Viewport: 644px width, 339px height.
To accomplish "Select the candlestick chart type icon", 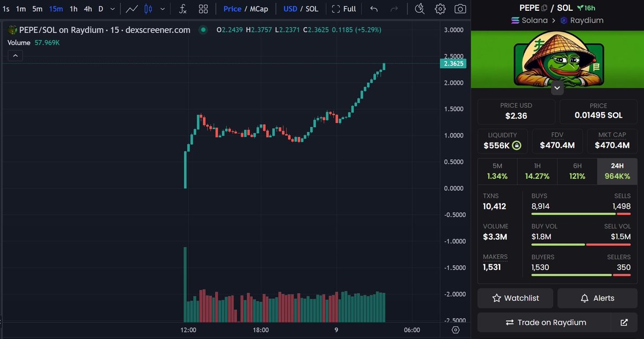I will pos(148,9).
